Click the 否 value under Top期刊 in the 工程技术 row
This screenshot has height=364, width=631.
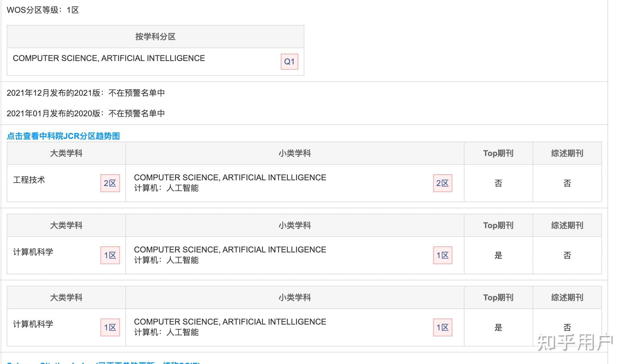498,183
